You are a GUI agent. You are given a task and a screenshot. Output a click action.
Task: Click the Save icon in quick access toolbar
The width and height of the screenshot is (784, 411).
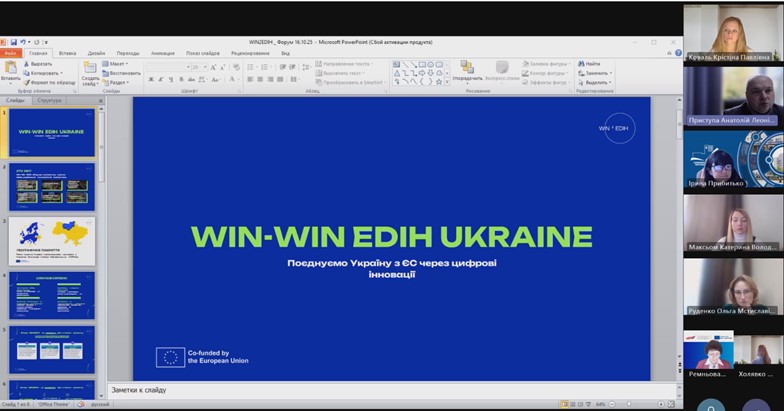(x=15, y=42)
